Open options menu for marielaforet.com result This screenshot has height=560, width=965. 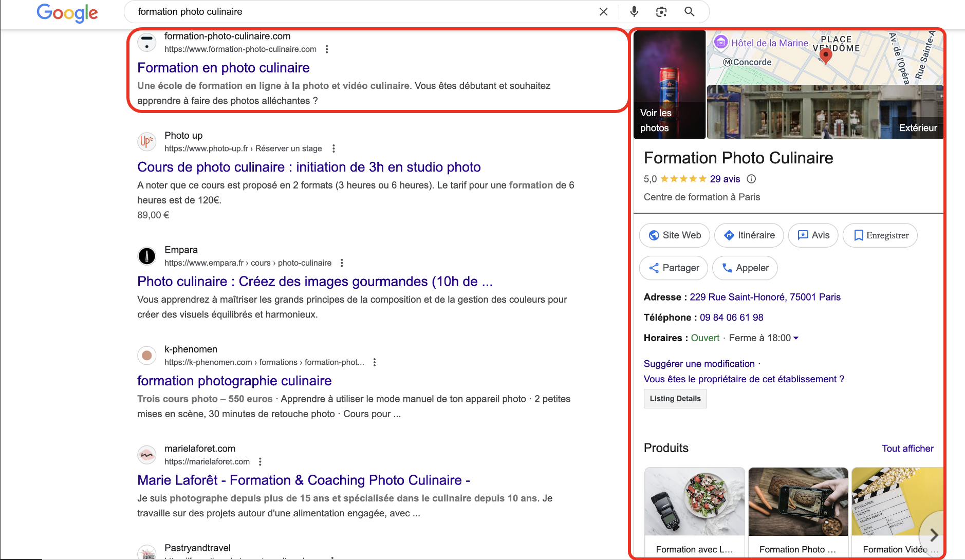(260, 462)
